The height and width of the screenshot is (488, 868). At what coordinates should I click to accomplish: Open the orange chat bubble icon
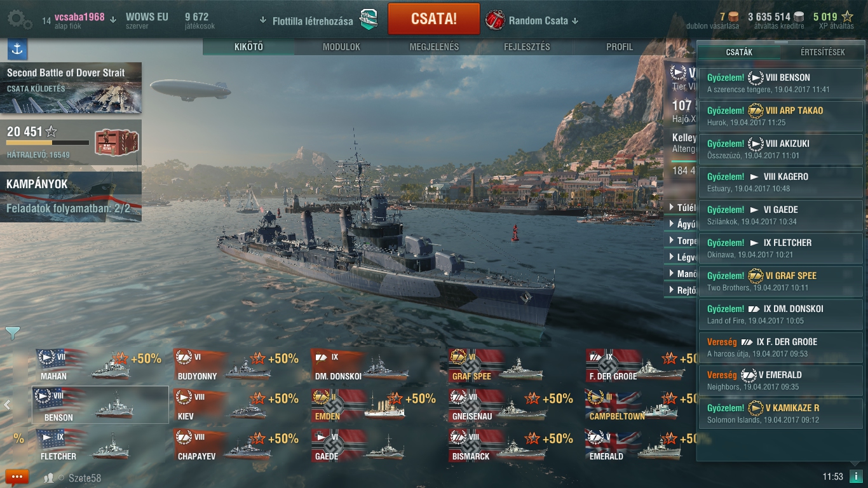17,477
